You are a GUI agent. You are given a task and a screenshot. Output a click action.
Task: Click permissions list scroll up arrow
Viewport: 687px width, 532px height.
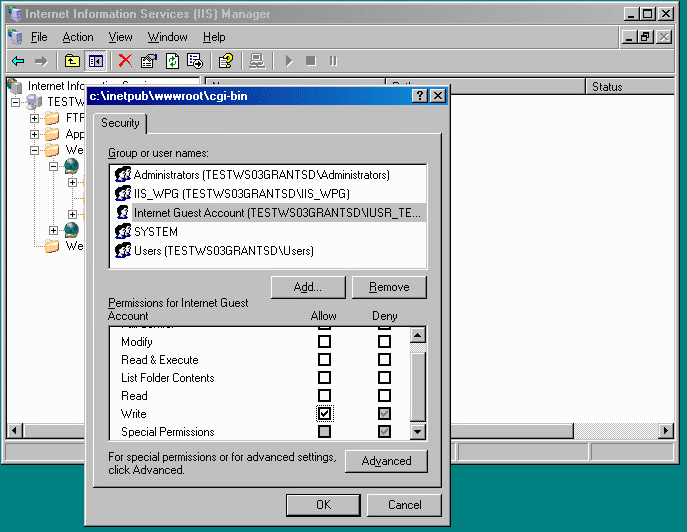[418, 336]
